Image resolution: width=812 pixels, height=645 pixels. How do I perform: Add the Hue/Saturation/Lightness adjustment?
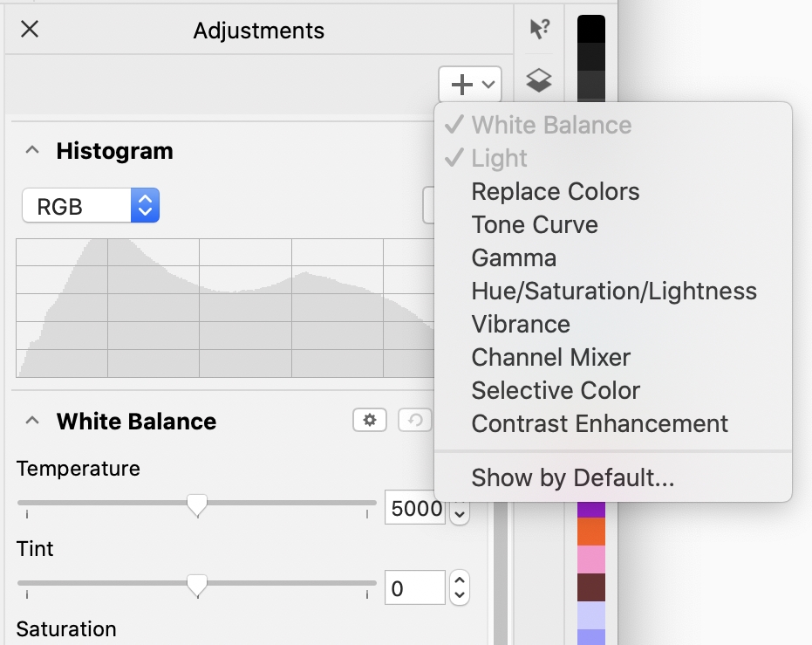[614, 292]
